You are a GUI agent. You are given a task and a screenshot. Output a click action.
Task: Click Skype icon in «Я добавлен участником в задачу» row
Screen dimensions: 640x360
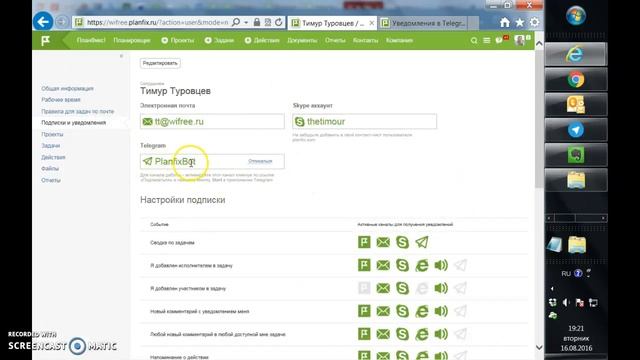(x=402, y=288)
